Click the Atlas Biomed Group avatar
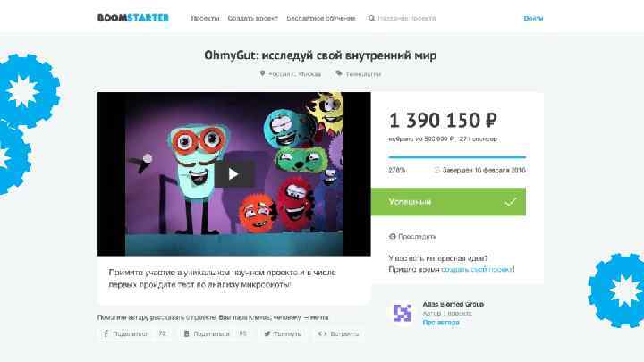Screen dimensions: 644x362 point(402,313)
